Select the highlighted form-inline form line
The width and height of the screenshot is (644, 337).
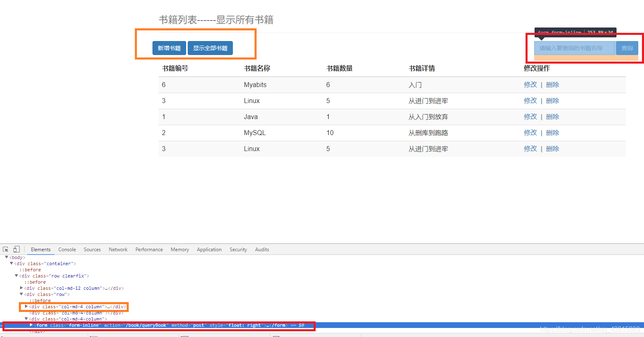point(322,325)
